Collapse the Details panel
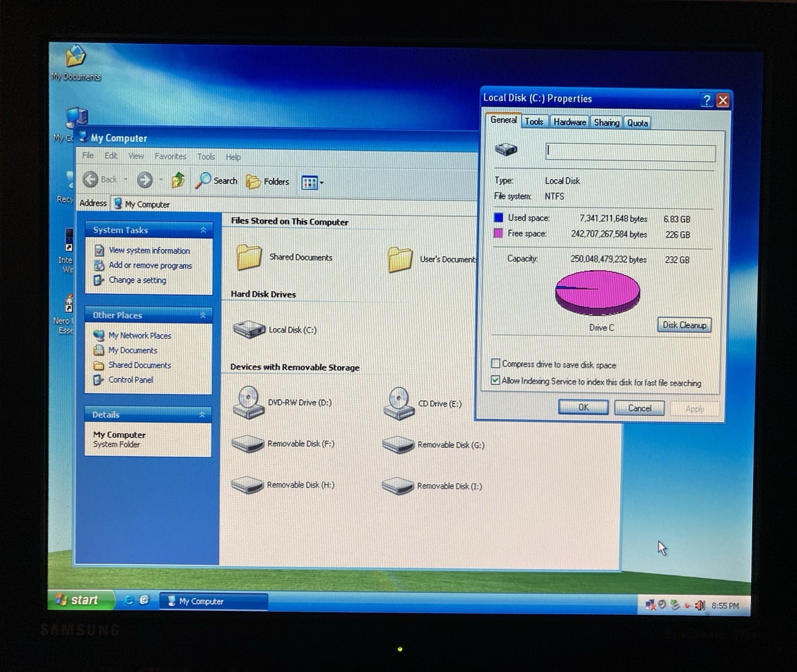This screenshot has width=797, height=672. coord(202,414)
